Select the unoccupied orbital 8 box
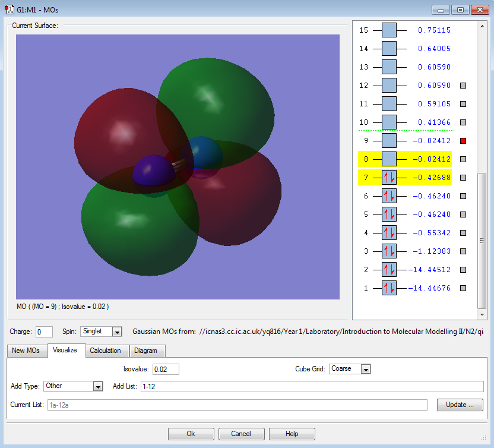494x448 pixels. (389, 159)
